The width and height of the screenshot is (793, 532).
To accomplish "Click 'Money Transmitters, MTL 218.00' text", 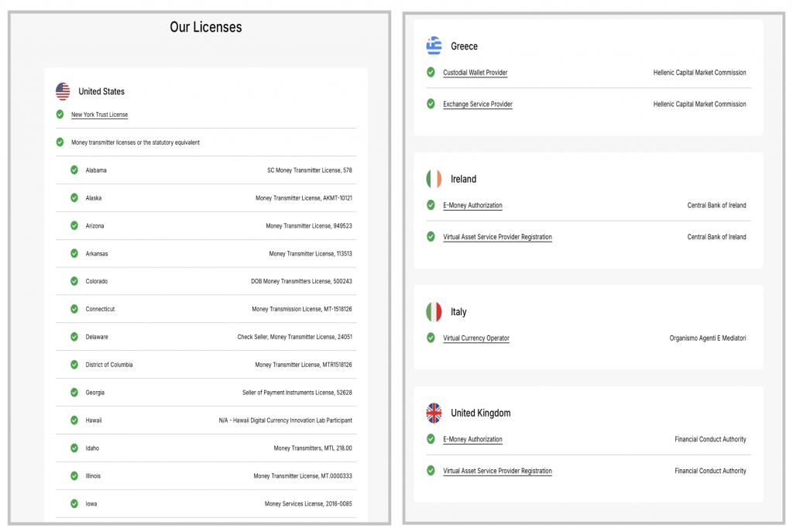I will coord(313,448).
